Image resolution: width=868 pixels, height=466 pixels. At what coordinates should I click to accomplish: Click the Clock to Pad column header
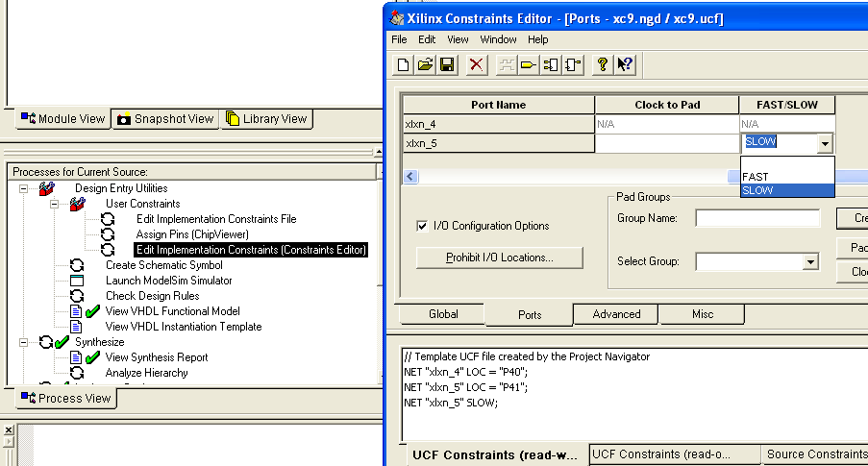coord(667,105)
